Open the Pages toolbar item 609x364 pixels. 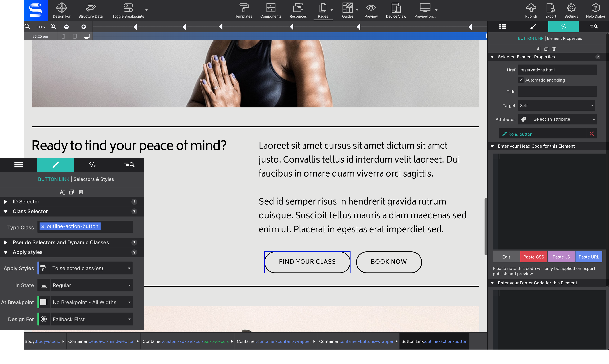[x=323, y=10]
